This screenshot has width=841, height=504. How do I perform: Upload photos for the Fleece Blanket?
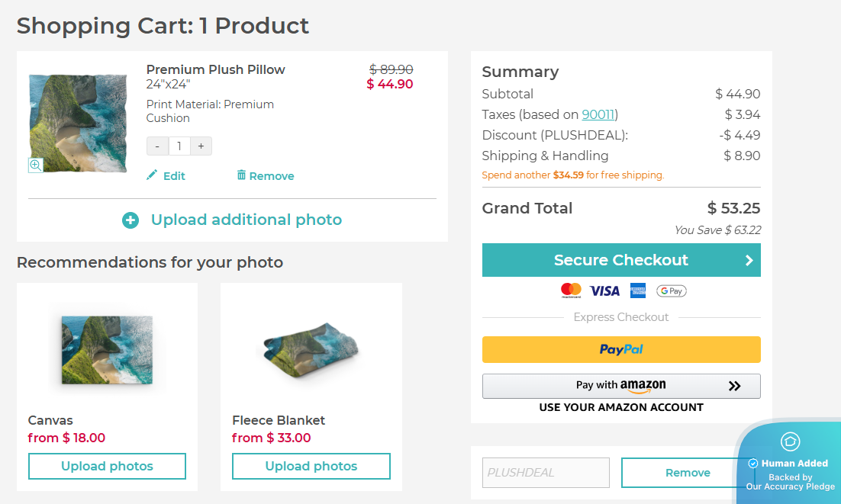point(311,466)
